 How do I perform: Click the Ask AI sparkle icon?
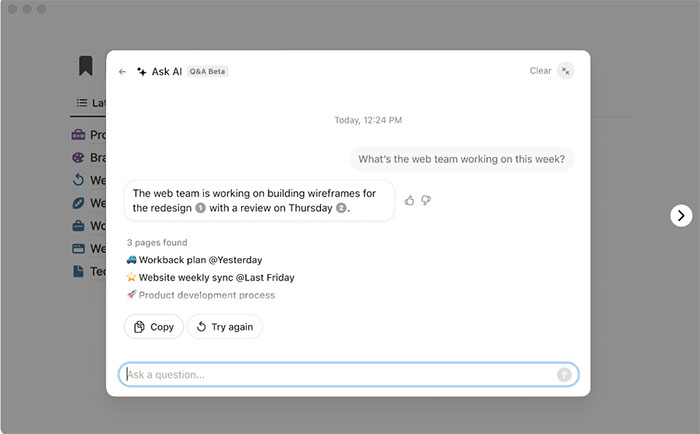[141, 72]
